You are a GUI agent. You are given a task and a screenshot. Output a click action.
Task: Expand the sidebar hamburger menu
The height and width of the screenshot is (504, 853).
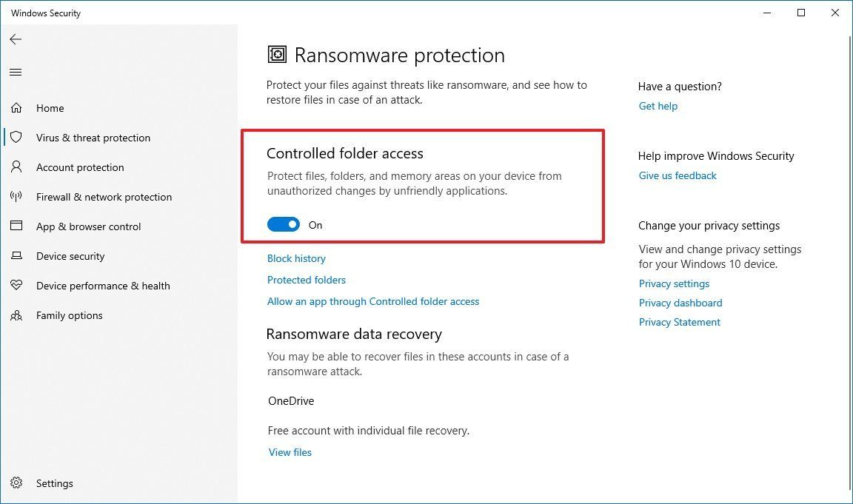pyautogui.click(x=16, y=72)
